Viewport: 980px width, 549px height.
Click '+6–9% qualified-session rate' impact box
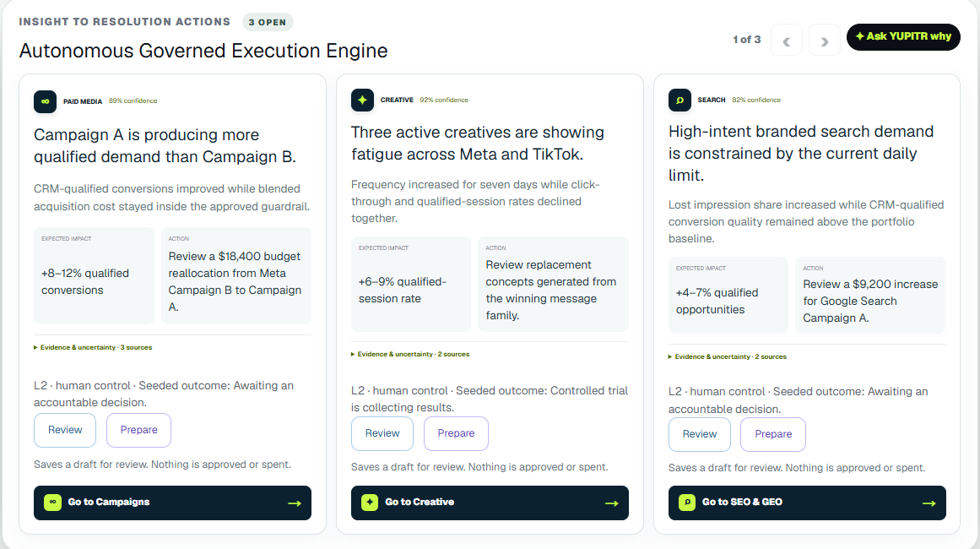click(x=410, y=284)
